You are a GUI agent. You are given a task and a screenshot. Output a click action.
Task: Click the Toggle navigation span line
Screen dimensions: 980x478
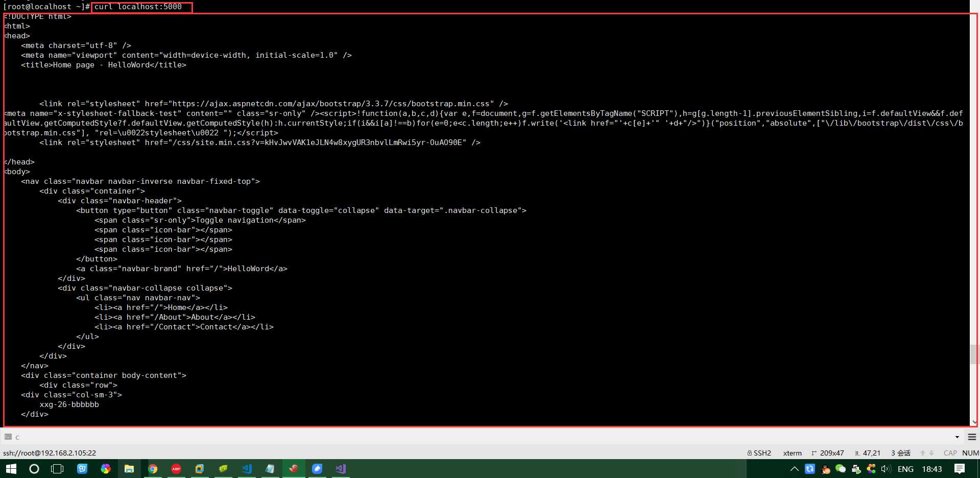click(x=200, y=220)
